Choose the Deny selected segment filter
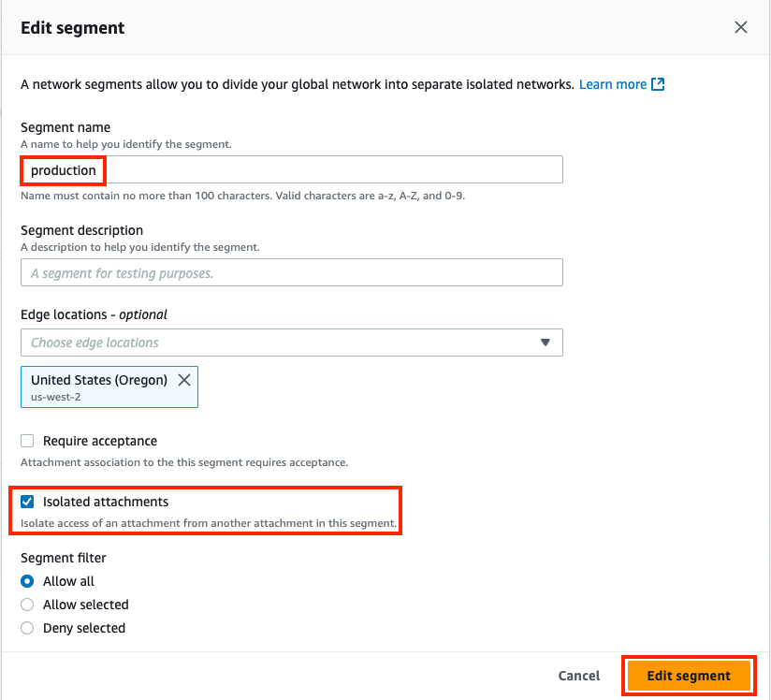 (x=27, y=628)
